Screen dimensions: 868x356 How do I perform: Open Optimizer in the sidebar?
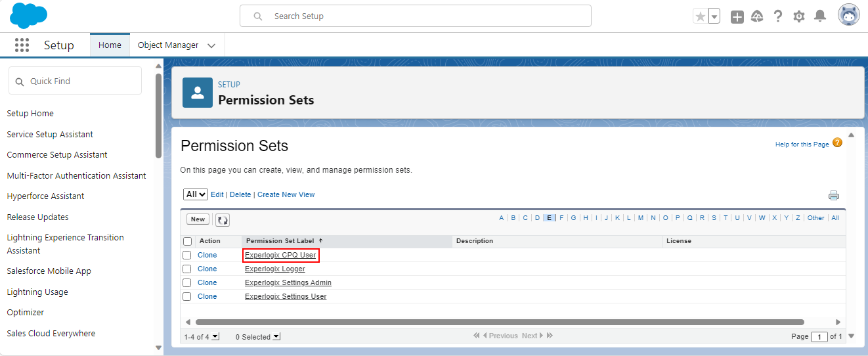26,313
